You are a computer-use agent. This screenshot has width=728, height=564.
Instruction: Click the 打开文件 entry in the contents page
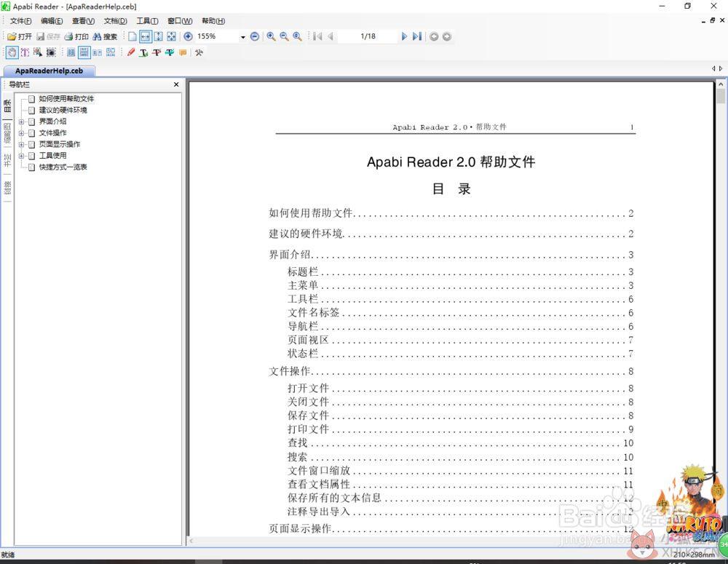[x=308, y=388]
